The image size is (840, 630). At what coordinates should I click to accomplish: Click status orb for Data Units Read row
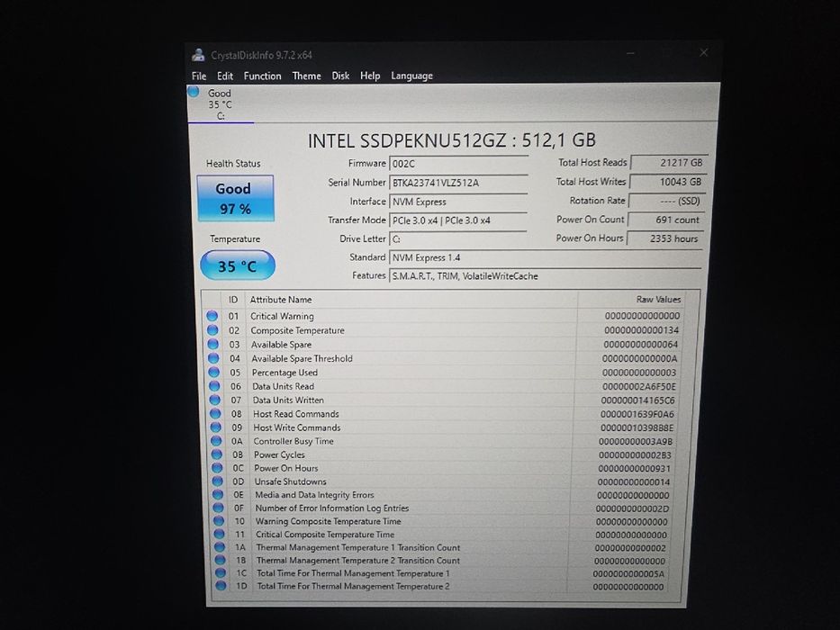coord(215,385)
